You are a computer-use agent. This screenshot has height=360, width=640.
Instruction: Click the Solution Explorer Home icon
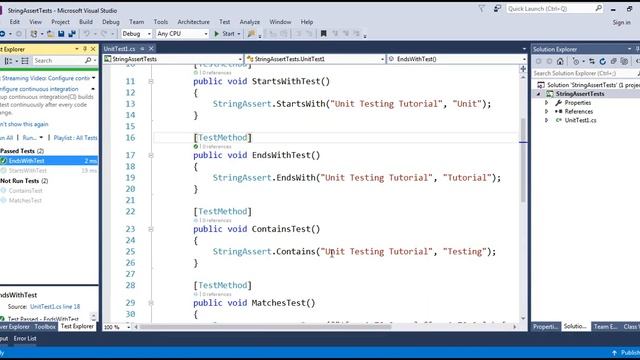pos(560,62)
